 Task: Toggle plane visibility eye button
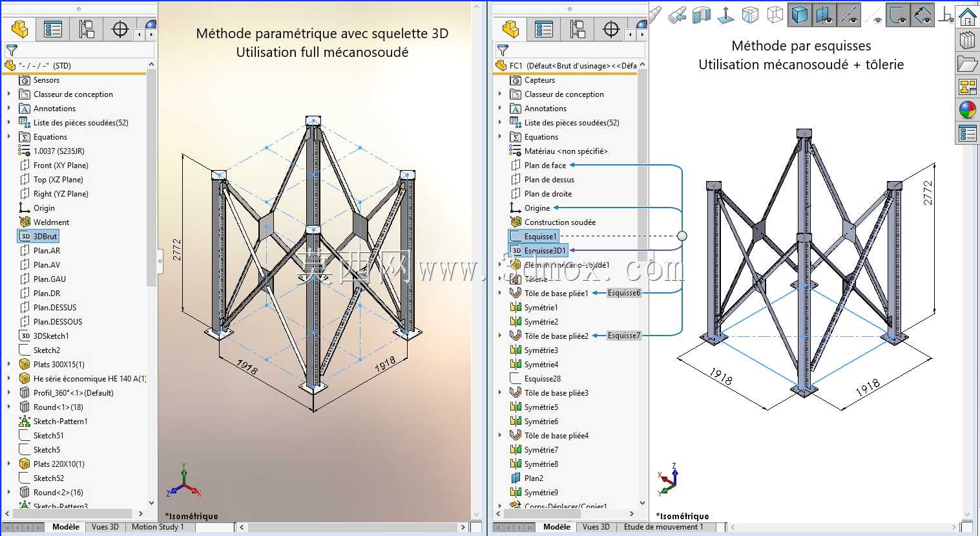tap(824, 15)
